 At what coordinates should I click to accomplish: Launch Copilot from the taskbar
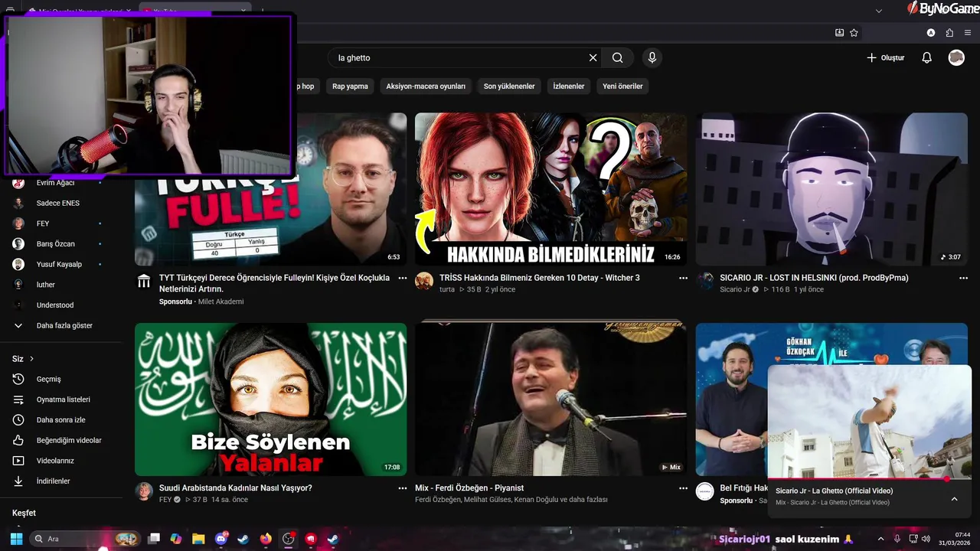[176, 539]
